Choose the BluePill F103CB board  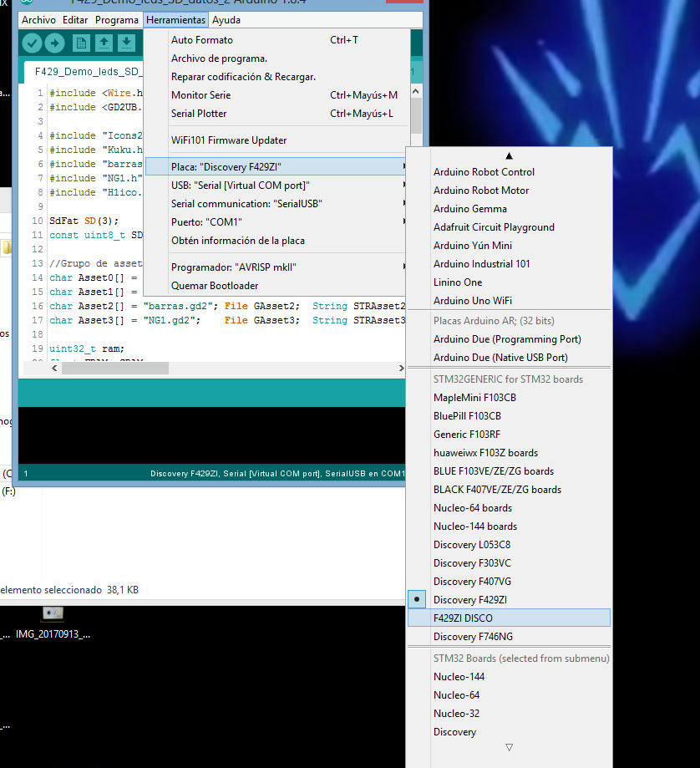tap(509, 416)
